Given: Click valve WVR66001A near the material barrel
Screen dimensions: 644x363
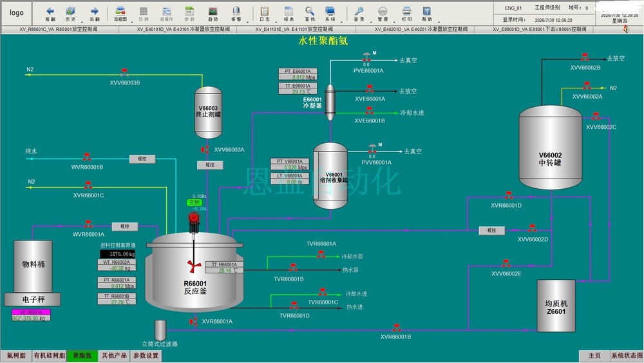Looking at the screenshot, I should click(x=88, y=224).
